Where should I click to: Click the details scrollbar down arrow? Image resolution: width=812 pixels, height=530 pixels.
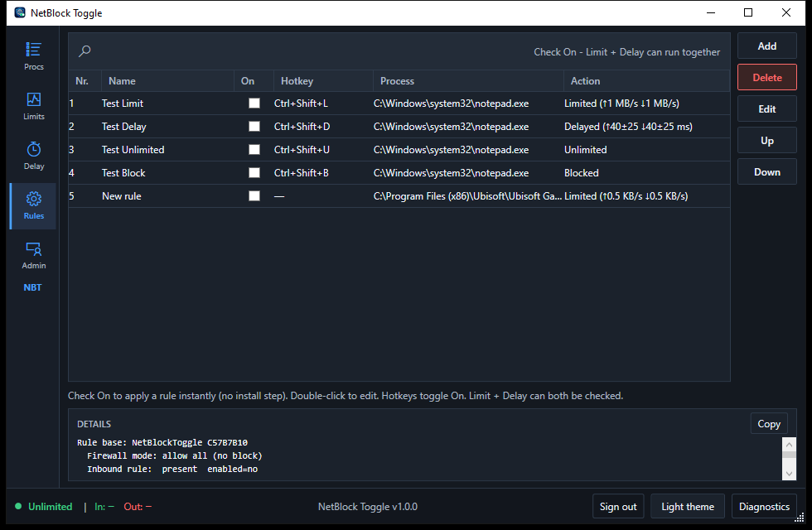point(789,473)
